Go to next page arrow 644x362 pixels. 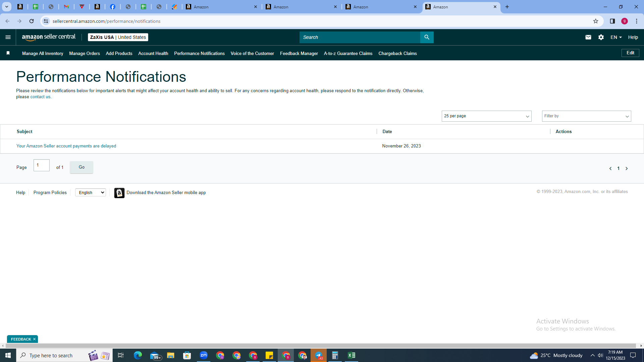627,169
